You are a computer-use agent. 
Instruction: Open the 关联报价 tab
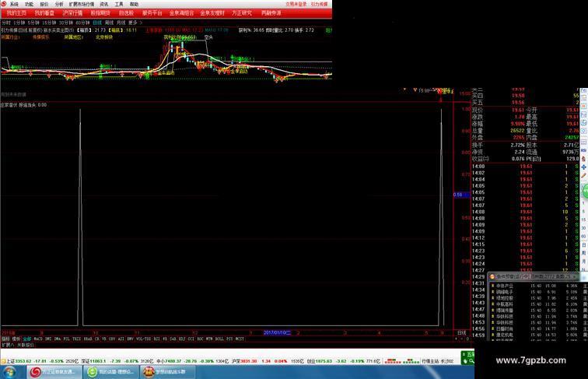point(26,345)
